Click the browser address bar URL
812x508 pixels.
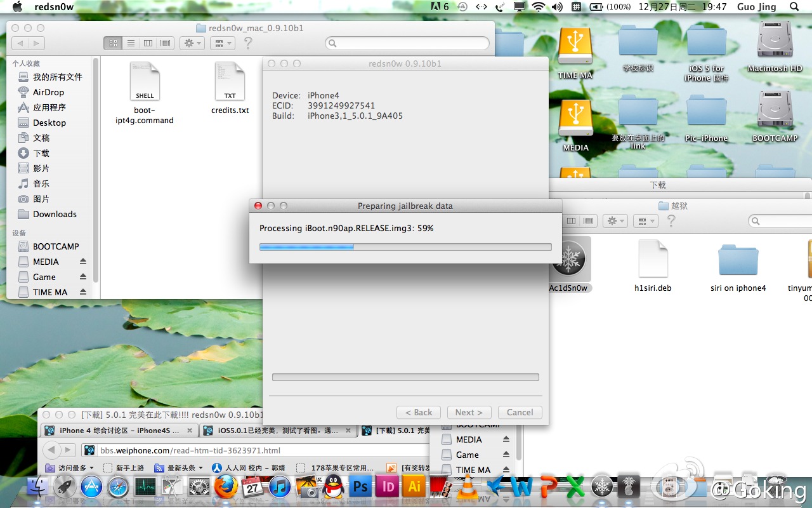(190, 451)
